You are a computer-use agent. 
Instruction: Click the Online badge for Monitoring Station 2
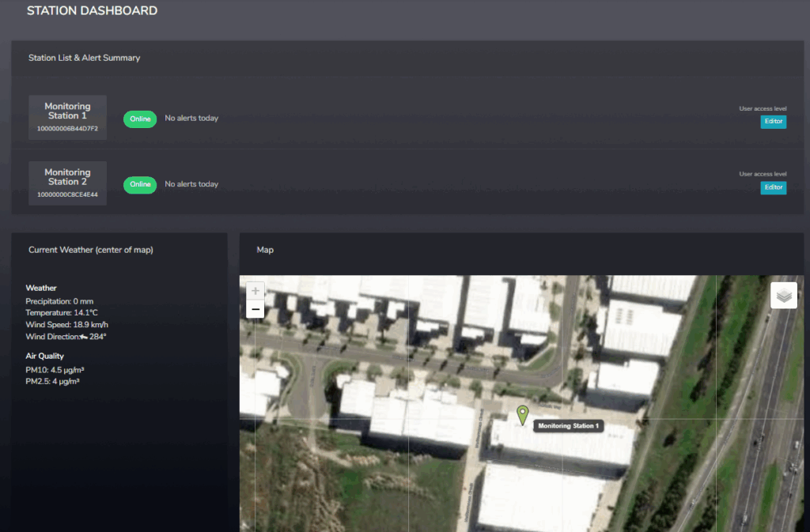[140, 184]
